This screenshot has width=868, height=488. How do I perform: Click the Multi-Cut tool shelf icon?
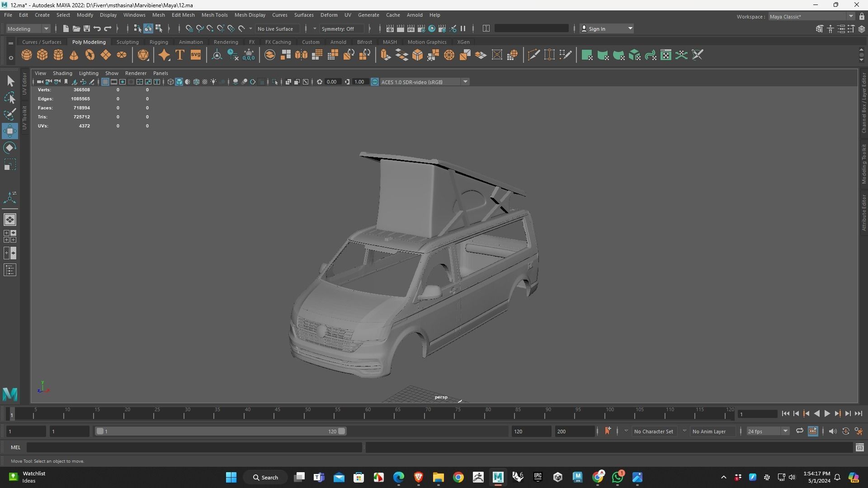pos(533,55)
